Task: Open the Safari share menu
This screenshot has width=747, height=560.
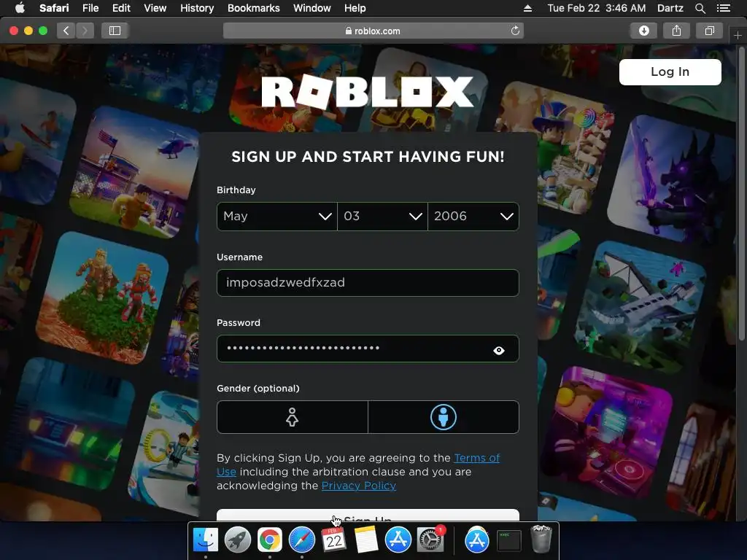Action: [676, 31]
